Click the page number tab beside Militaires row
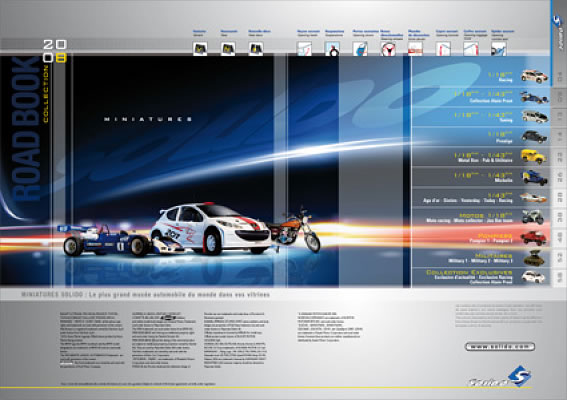Image resolution: width=567 pixels, height=400 pixels. click(x=560, y=258)
